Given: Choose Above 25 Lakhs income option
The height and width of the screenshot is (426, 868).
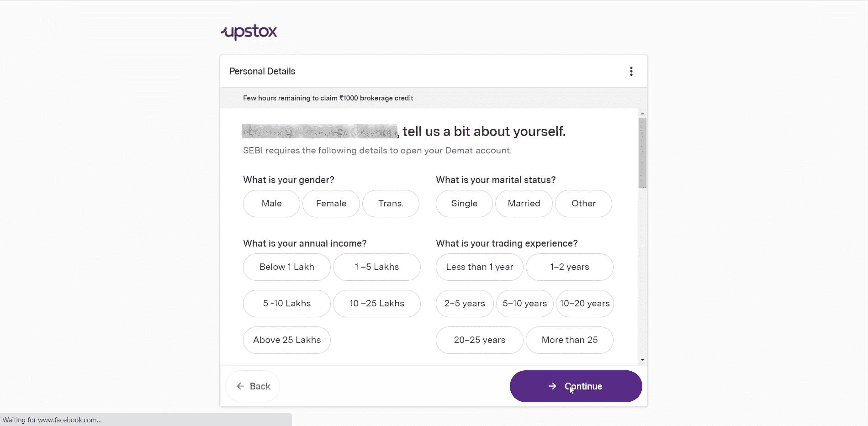Looking at the screenshot, I should coord(286,340).
